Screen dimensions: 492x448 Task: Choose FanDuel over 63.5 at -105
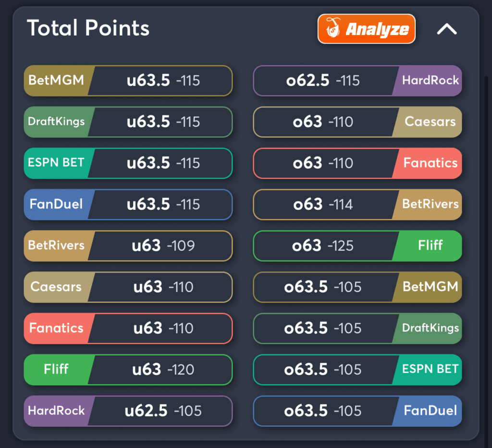pyautogui.click(x=357, y=411)
